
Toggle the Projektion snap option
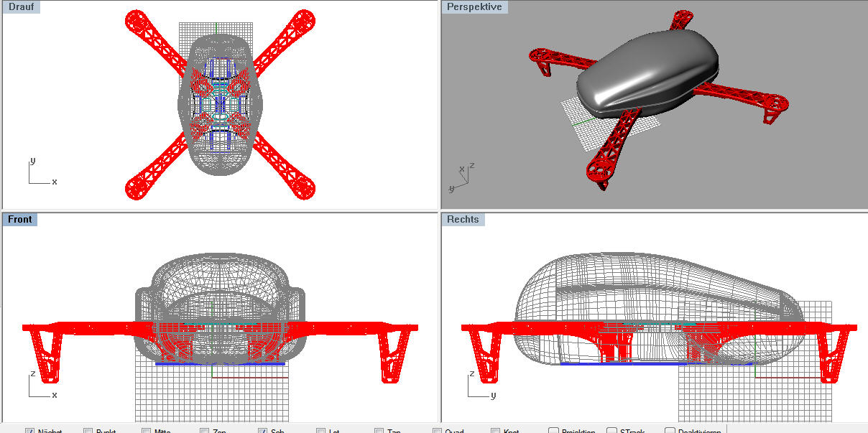tap(554, 431)
